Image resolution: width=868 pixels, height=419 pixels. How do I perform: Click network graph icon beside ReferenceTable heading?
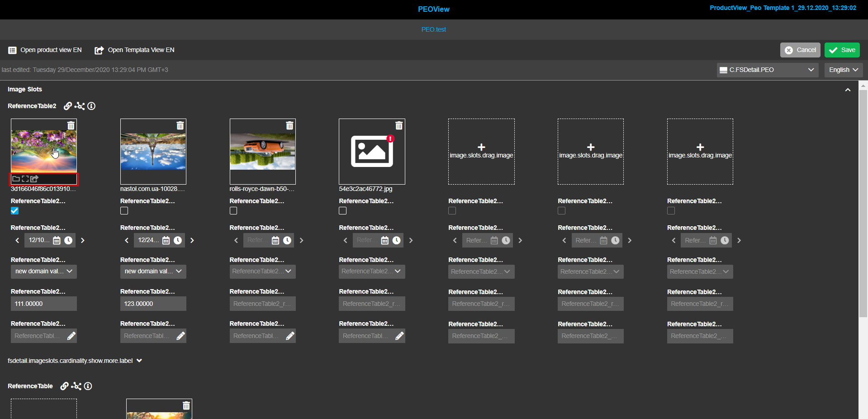[x=76, y=386]
